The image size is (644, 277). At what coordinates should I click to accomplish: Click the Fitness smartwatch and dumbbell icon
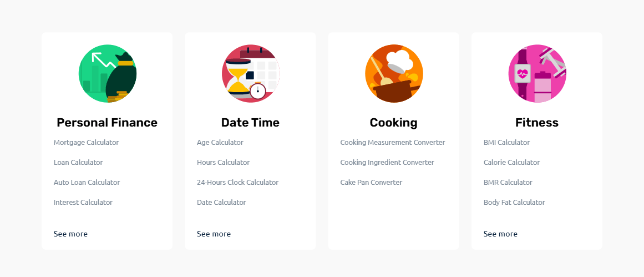click(x=537, y=74)
